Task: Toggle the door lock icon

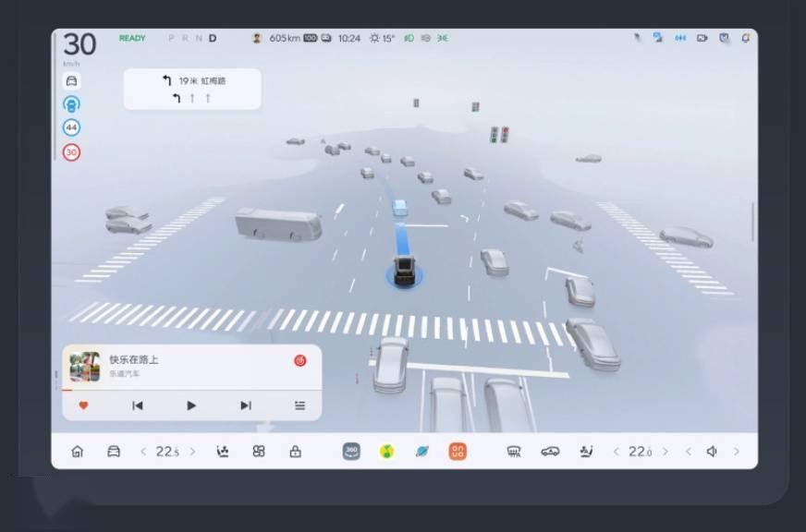Action: (x=295, y=452)
